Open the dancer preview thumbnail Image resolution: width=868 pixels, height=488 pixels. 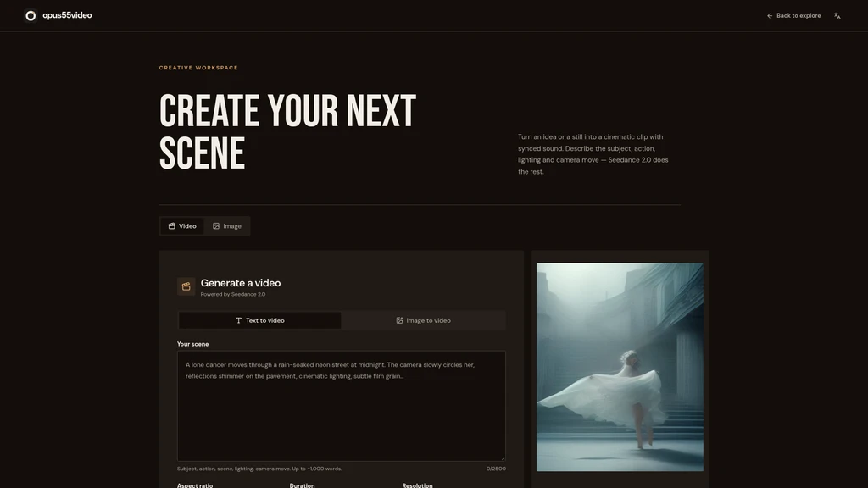[620, 367]
